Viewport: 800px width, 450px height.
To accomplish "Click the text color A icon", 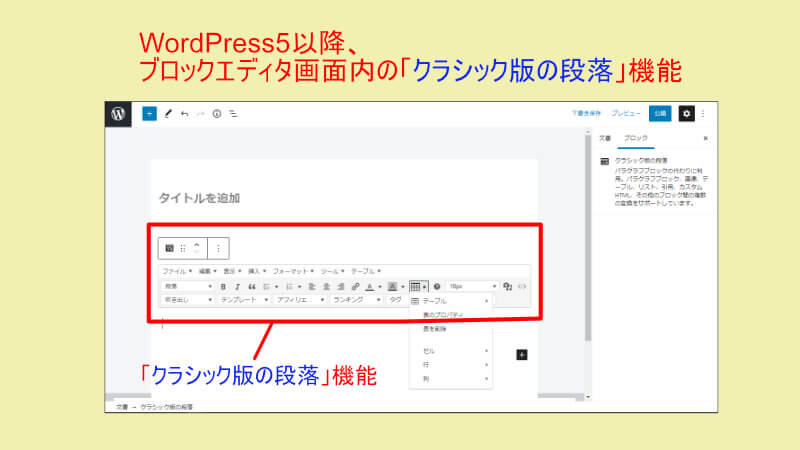I will pos(370,287).
